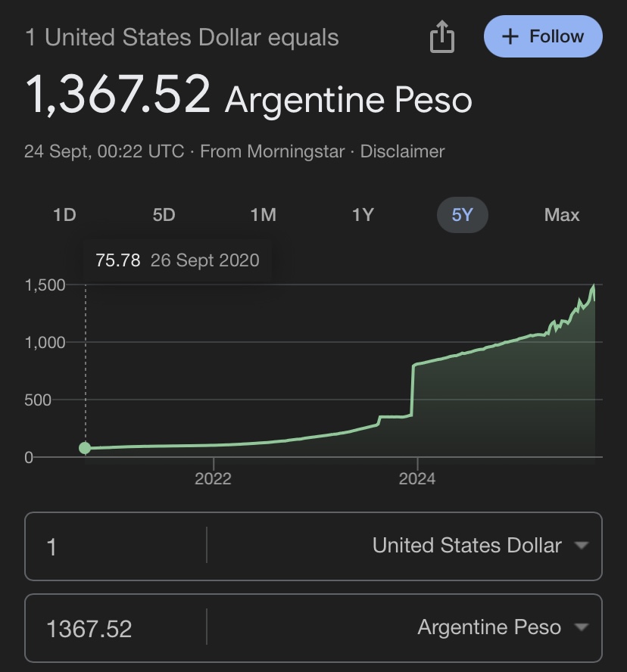Click the 75.78 tooltip label
The image size is (627, 672).
tap(117, 260)
